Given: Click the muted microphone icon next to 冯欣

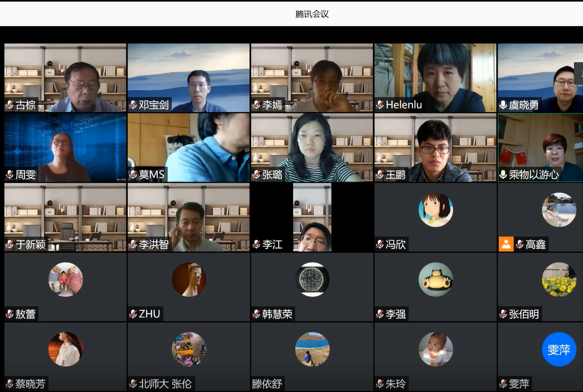Looking at the screenshot, I should pos(380,244).
